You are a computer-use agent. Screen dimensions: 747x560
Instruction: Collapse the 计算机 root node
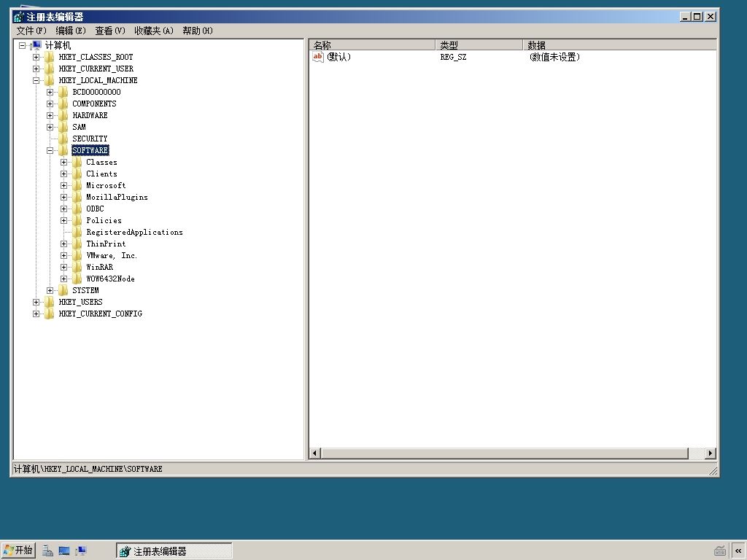(x=22, y=46)
